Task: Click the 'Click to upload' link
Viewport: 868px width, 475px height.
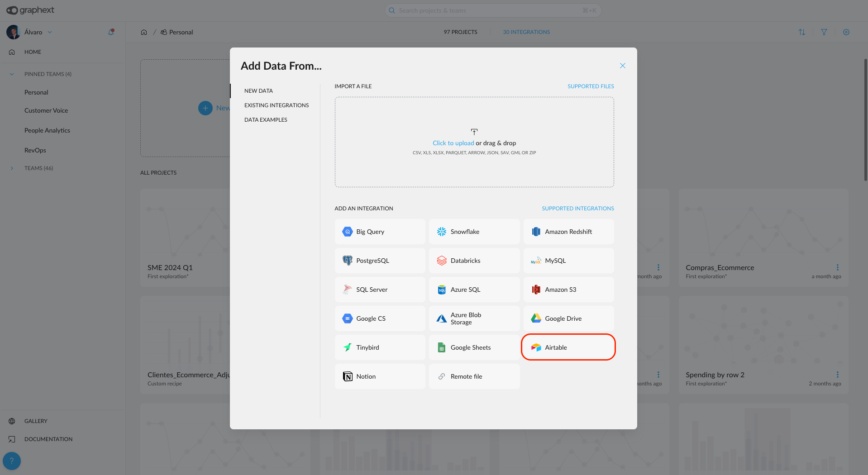Action: [x=453, y=143]
